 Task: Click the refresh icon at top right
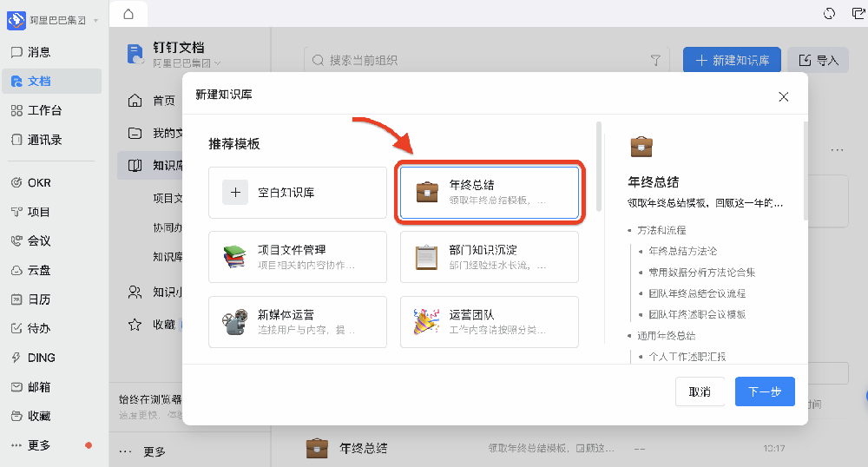[829, 13]
